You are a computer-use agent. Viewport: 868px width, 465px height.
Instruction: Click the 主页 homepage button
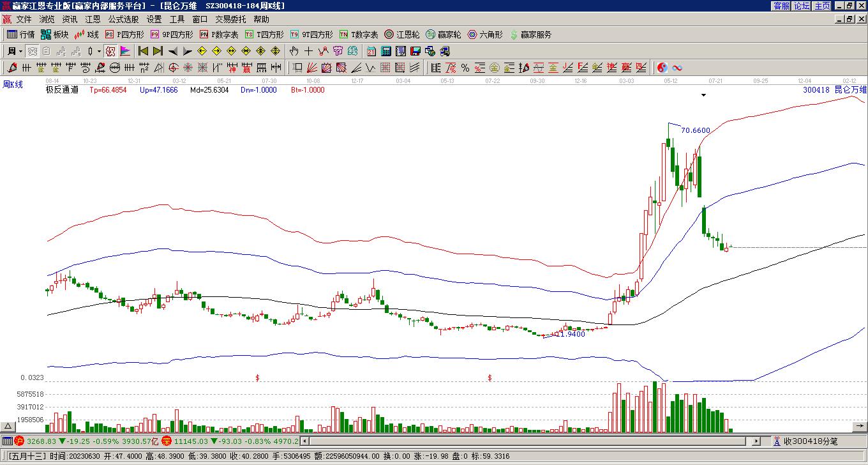coord(823,5)
